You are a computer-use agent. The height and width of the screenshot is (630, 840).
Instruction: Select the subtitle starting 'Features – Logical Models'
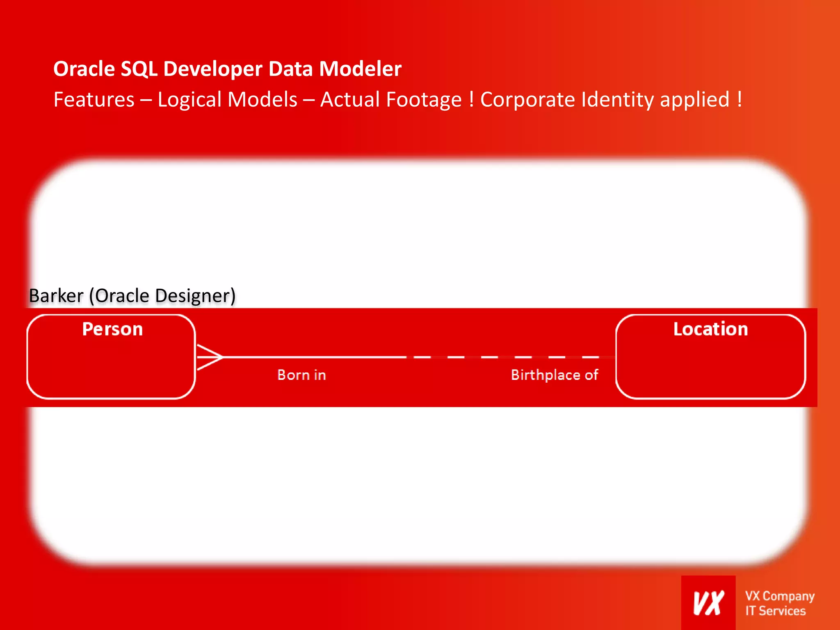pyautogui.click(x=398, y=100)
